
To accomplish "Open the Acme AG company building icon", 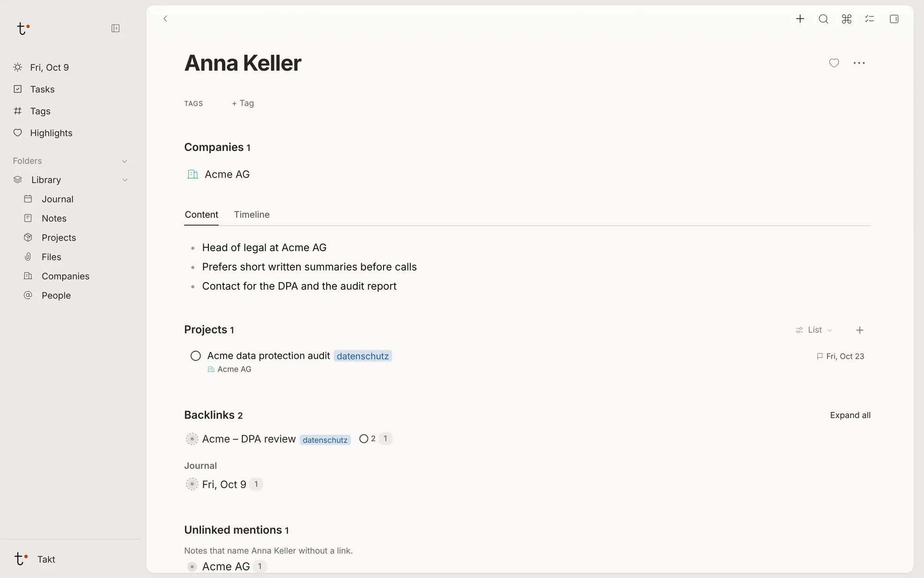I will click(193, 174).
